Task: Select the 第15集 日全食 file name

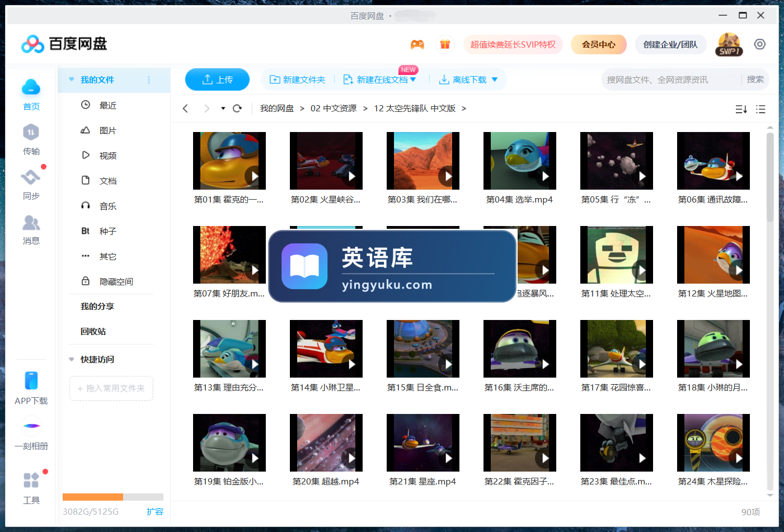Action: [x=422, y=388]
